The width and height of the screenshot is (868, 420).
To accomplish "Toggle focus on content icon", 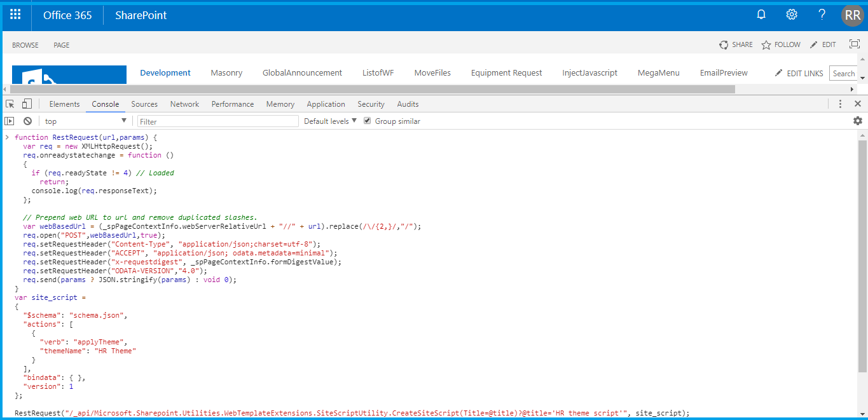I will point(855,44).
